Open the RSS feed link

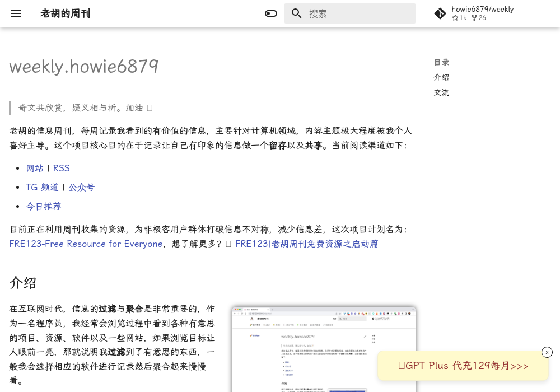(x=62, y=168)
